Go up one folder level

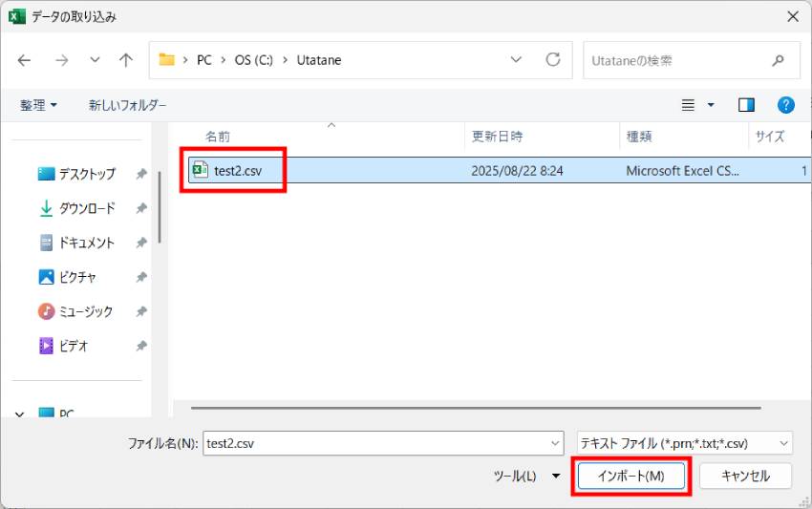click(x=126, y=60)
